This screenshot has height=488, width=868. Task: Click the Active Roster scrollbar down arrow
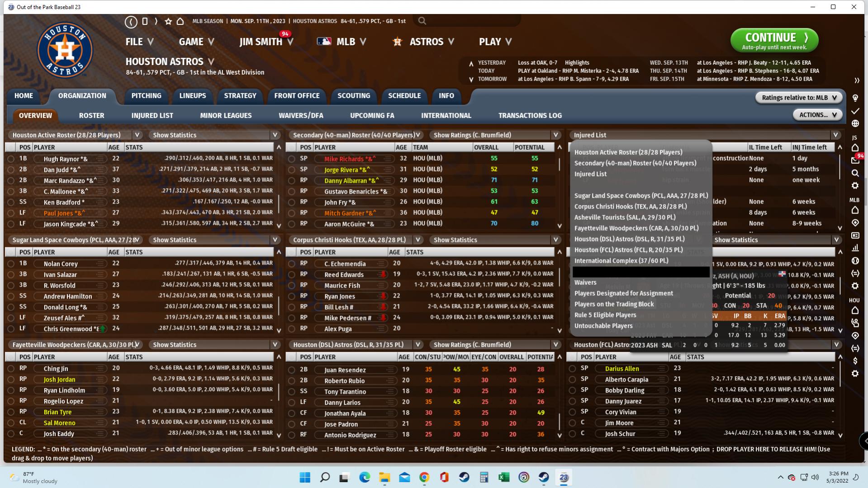(x=279, y=225)
